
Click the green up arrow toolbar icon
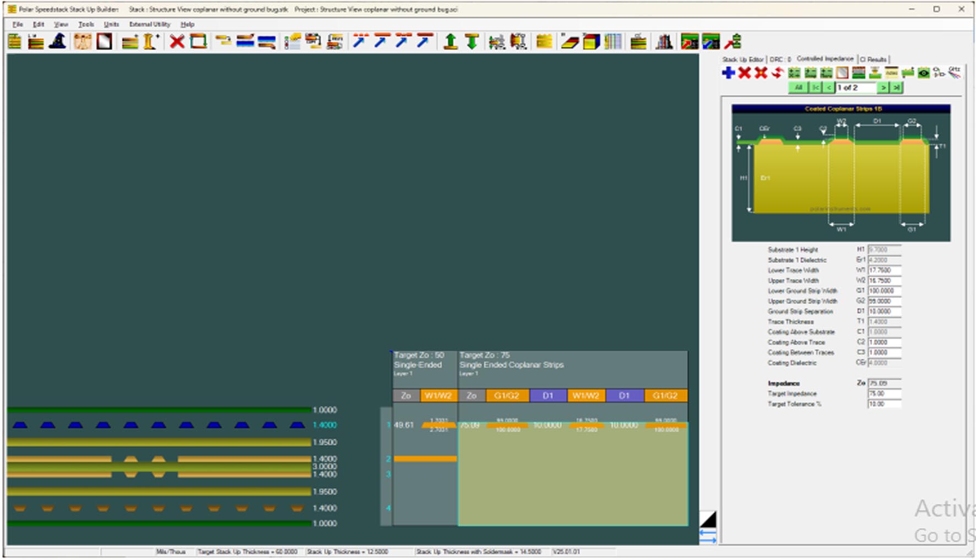(x=451, y=42)
